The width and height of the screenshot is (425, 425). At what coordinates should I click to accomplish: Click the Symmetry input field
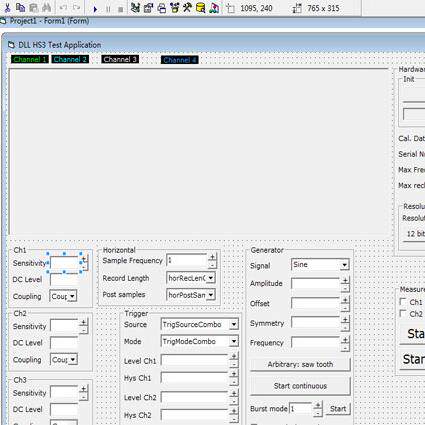point(316,323)
